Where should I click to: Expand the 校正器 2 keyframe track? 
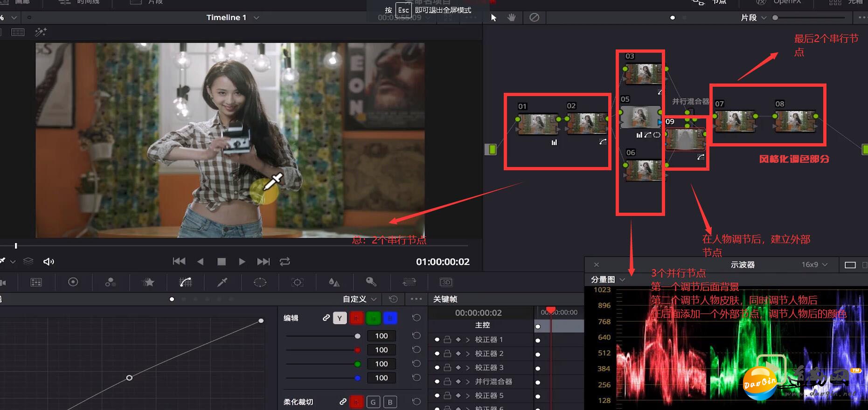click(x=467, y=354)
